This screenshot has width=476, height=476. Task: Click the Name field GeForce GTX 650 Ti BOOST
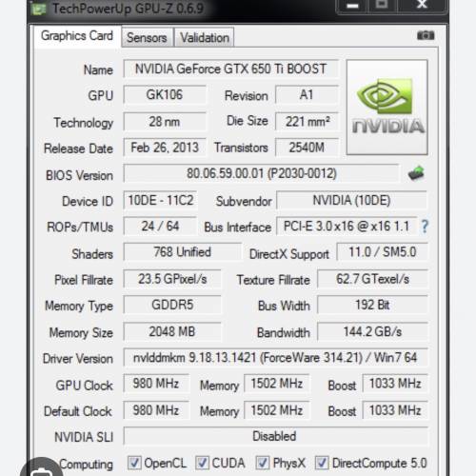231,69
